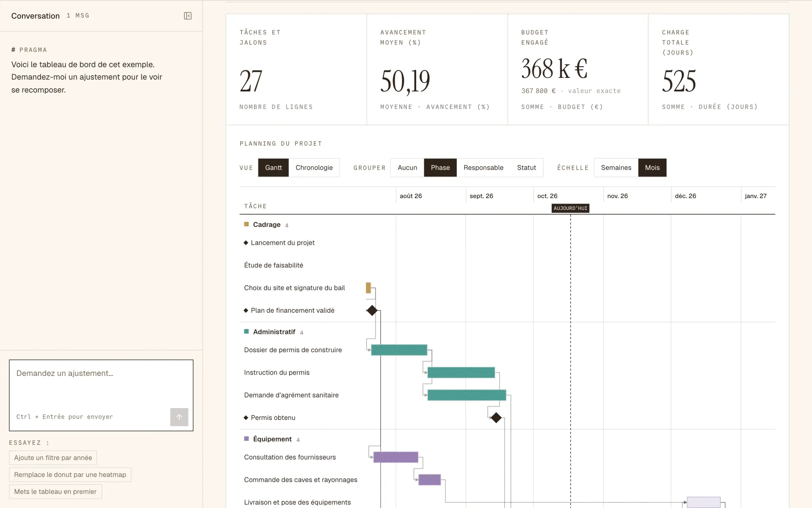This screenshot has width=812, height=508.
Task: Click the Cadrage tan color square
Action: tap(246, 224)
